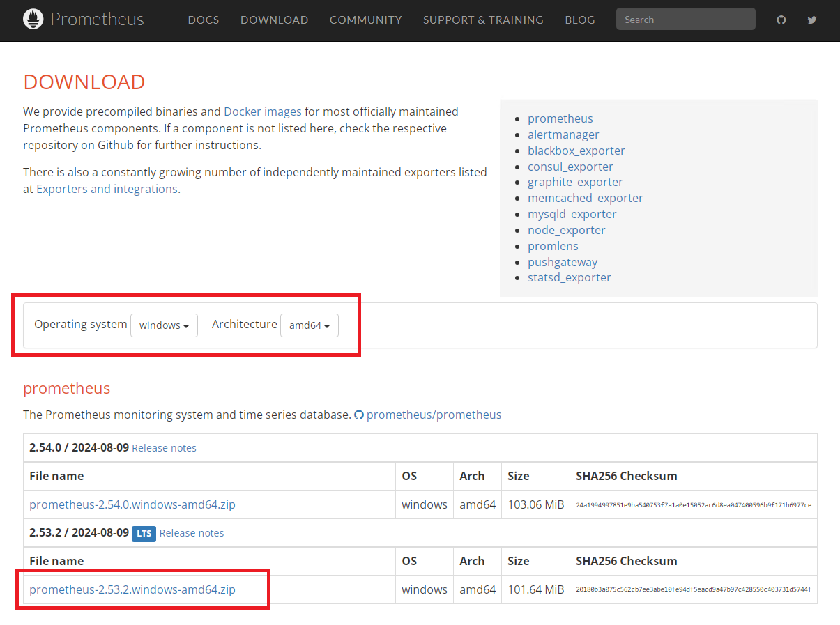The image size is (840, 625).
Task: Follow the Docker images link
Action: (263, 111)
